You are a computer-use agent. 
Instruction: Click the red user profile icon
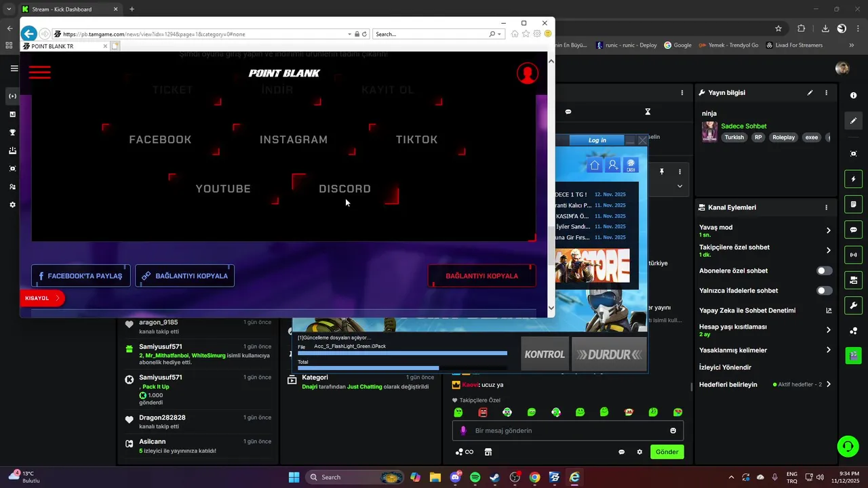tap(527, 73)
